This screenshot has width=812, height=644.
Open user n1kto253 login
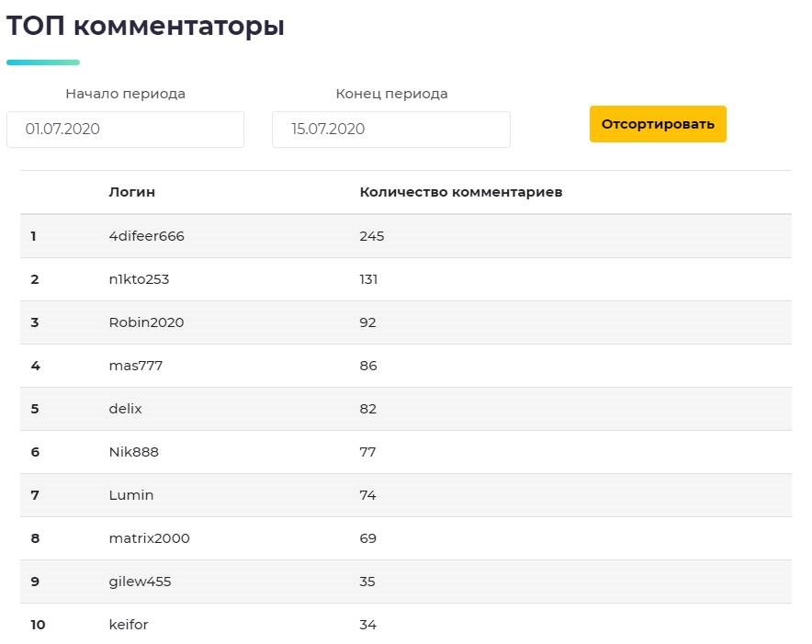click(x=139, y=279)
